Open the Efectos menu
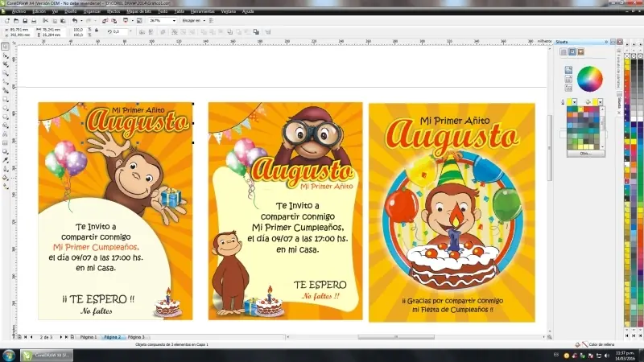This screenshot has width=644, height=362. click(114, 11)
